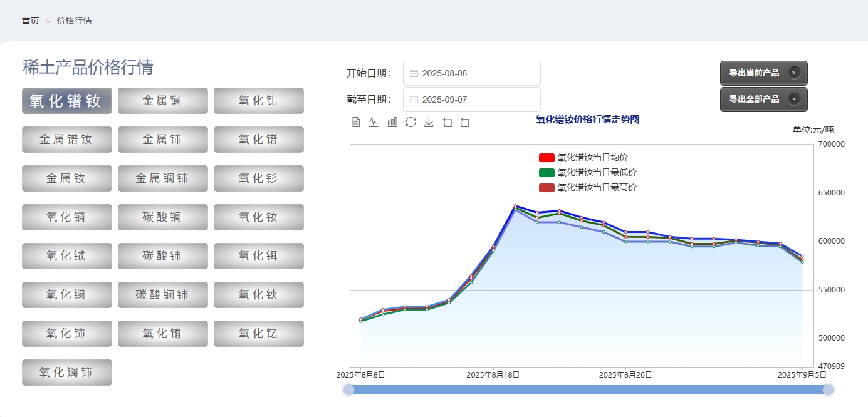Select 氧化铽 product button
Image resolution: width=868 pixels, height=417 pixels.
67,256
